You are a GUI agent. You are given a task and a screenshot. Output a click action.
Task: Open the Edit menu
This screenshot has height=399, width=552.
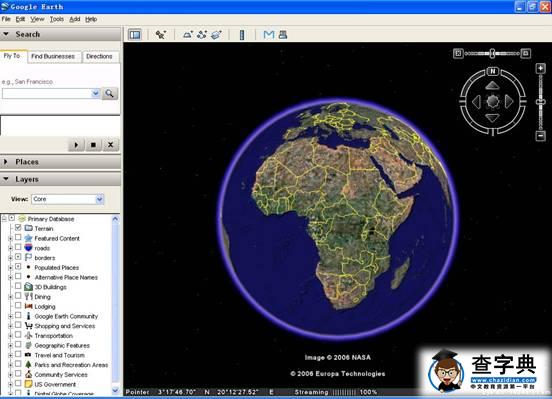[x=20, y=19]
